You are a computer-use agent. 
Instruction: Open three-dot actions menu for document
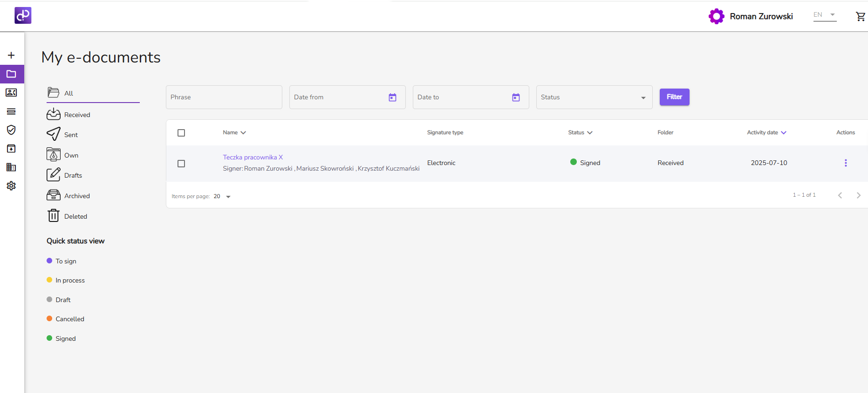845,163
